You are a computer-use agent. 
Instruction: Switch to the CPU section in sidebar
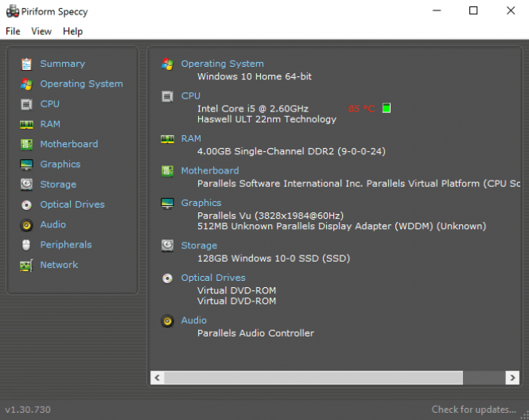50,104
